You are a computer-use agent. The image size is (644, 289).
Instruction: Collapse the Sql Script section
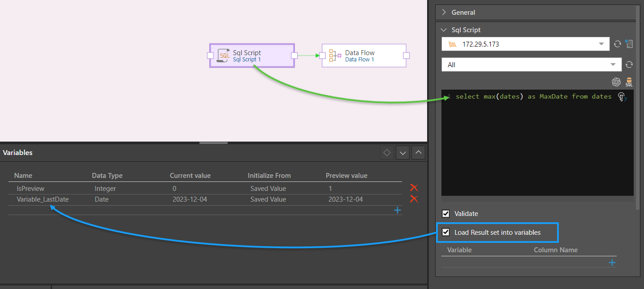pos(444,30)
